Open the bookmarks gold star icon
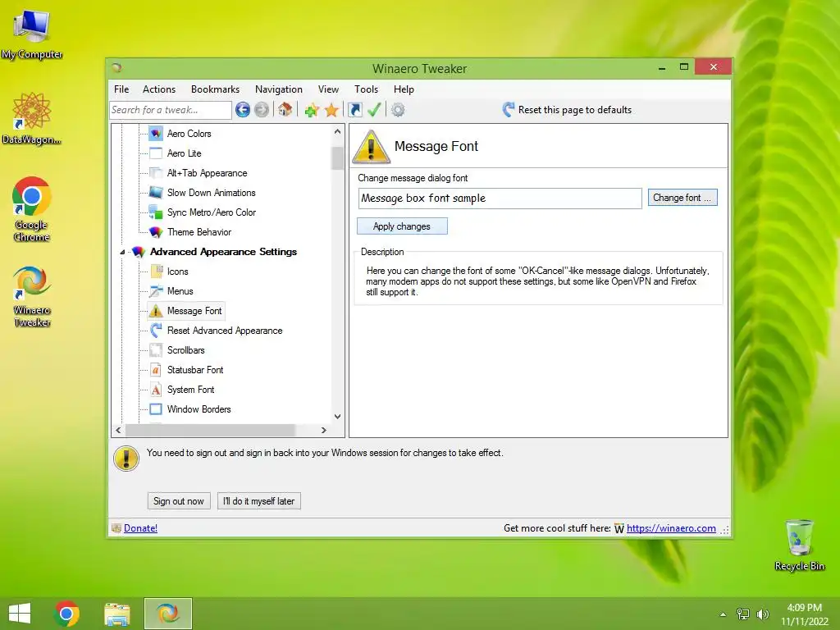The height and width of the screenshot is (630, 840). [x=331, y=111]
